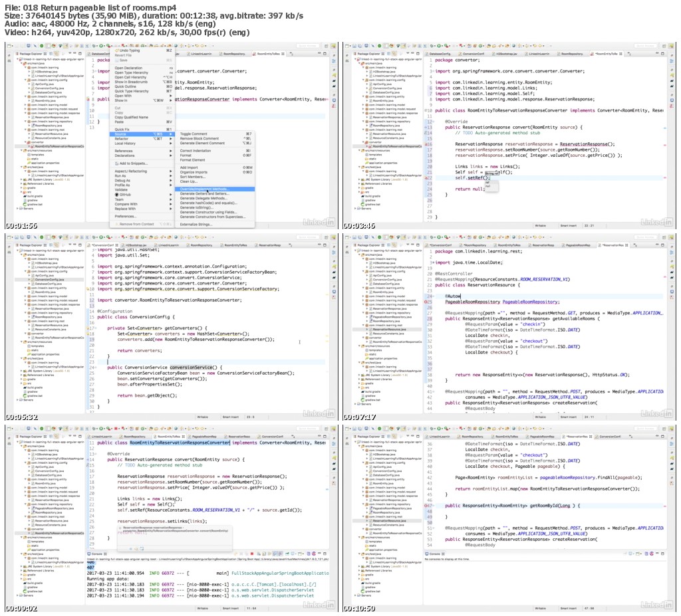Toggle Link with Editor in the 00:01:56 Package Explorer
681x616 pixels.
[57, 53]
